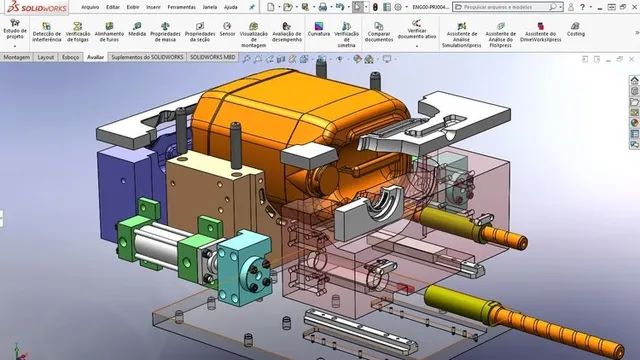The height and width of the screenshot is (360, 640).
Task: Click the Undo icon
Action: pyautogui.click(x=339, y=7)
